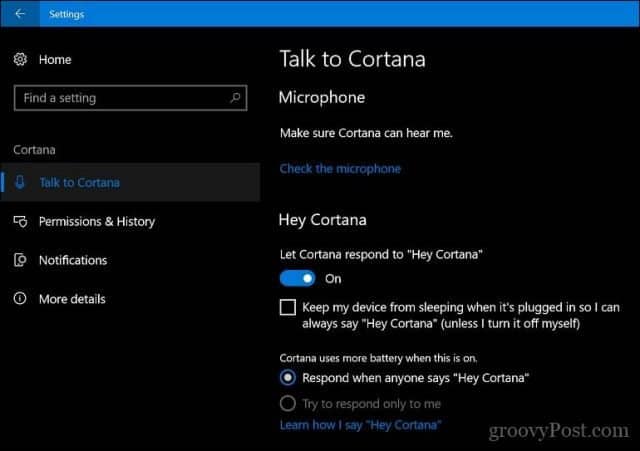Click the Check the microphone link
The height and width of the screenshot is (451, 640).
pyautogui.click(x=340, y=169)
